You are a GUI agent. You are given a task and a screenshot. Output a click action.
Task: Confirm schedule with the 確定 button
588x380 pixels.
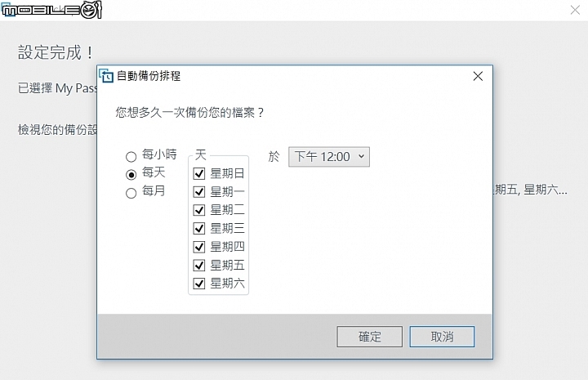tap(369, 337)
